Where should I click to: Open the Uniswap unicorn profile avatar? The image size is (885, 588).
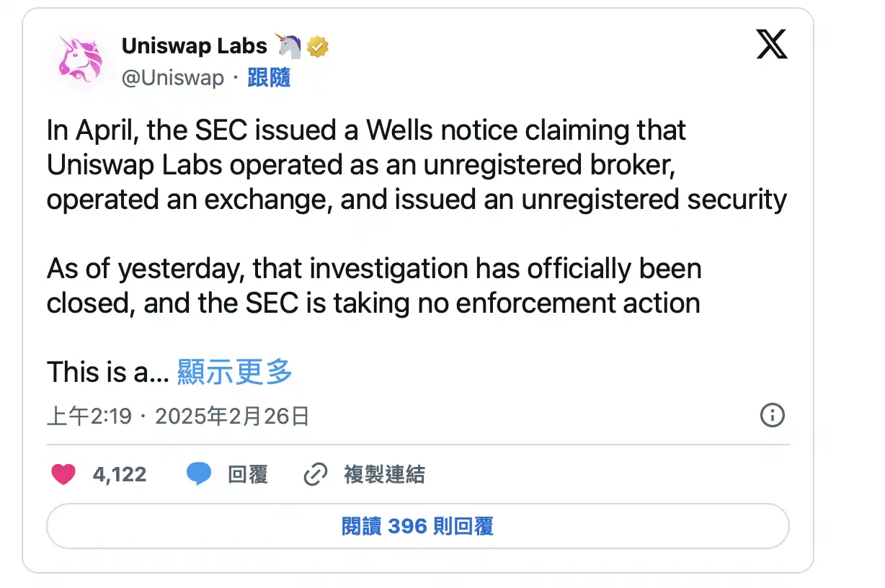(x=78, y=62)
